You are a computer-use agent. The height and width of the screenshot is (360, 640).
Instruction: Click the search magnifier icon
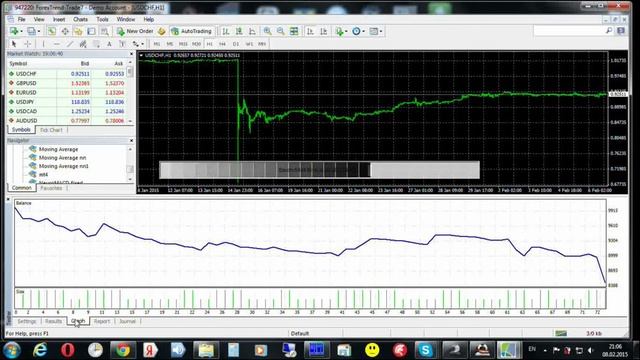pos(609,31)
